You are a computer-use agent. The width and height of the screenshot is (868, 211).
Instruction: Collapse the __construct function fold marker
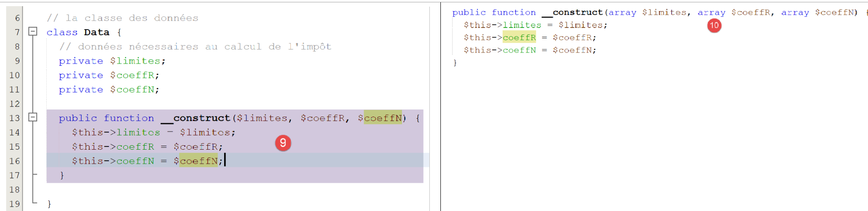(x=33, y=117)
